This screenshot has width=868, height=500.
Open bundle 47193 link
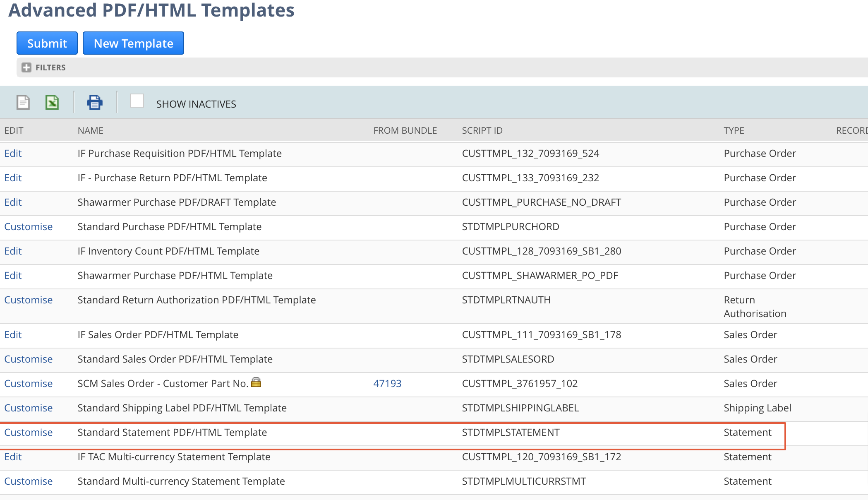(x=387, y=384)
